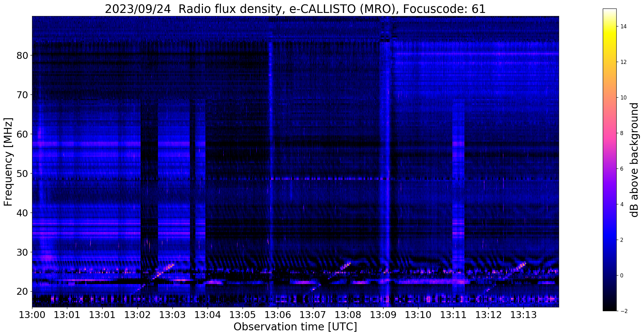Click the x-axis tick label '13:13'
644x336 pixels.
click(524, 315)
